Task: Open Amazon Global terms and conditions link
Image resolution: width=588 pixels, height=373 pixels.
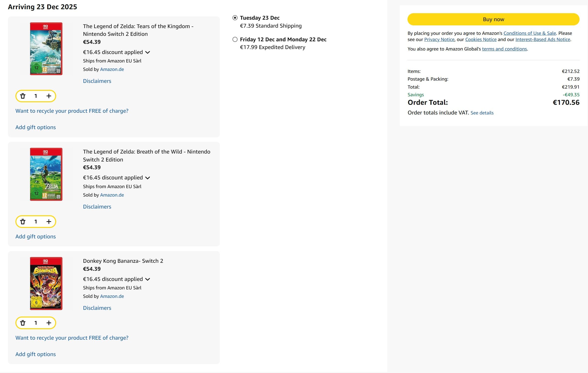Action: (x=504, y=49)
